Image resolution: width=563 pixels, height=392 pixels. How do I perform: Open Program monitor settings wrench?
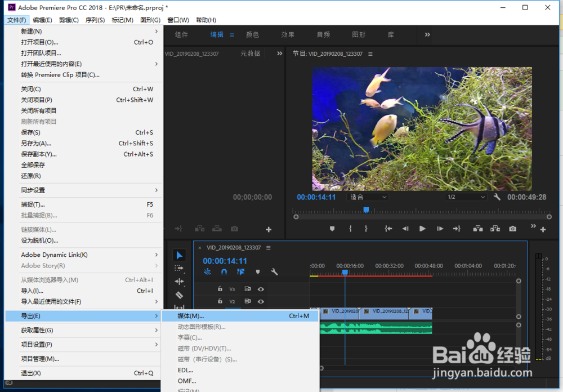497,197
